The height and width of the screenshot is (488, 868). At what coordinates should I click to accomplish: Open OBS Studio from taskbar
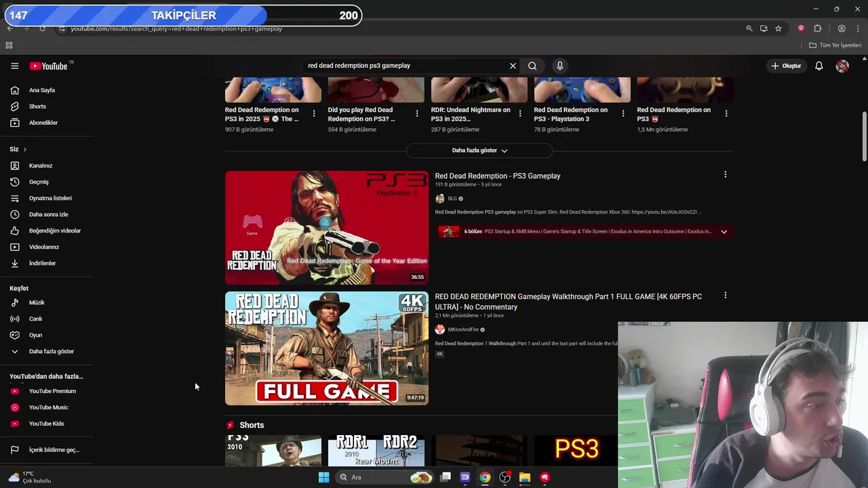click(x=505, y=477)
